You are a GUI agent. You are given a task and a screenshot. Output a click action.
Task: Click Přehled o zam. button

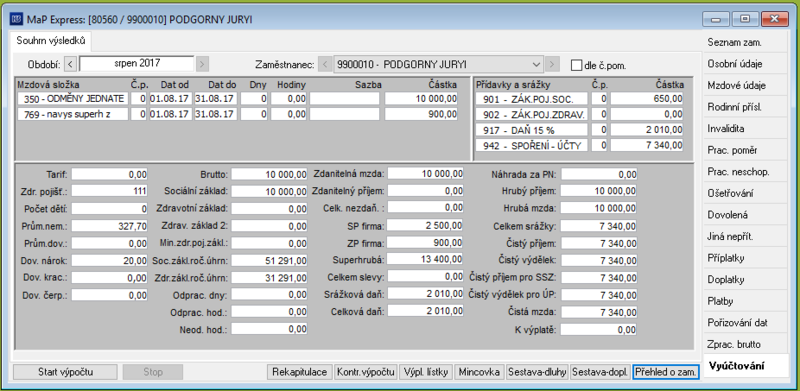pyautogui.click(x=665, y=372)
